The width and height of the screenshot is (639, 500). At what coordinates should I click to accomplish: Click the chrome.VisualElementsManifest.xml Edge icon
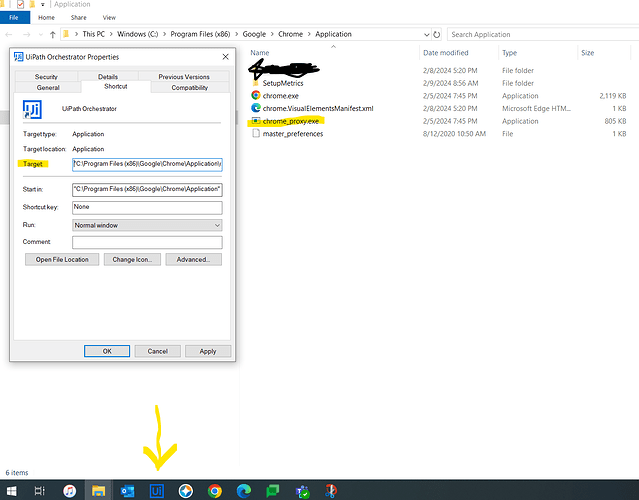click(256, 108)
